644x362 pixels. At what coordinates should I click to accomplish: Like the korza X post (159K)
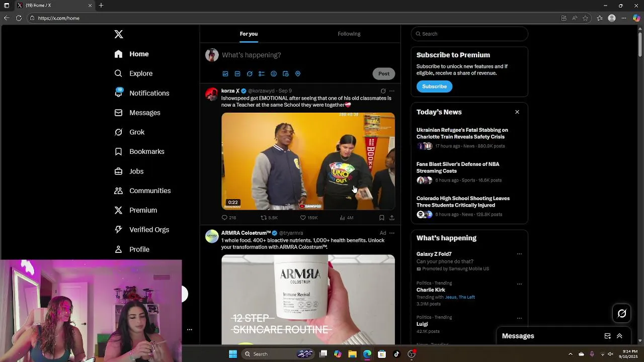[x=309, y=218]
